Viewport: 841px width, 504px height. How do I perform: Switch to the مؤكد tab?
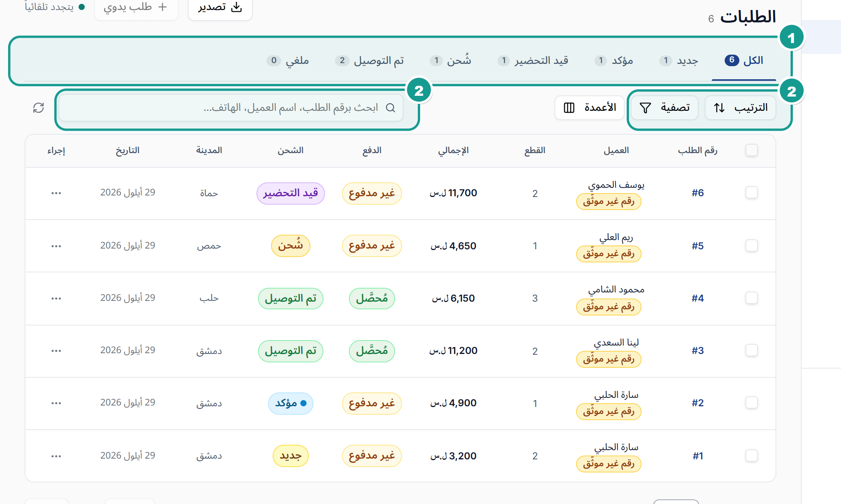coord(614,61)
